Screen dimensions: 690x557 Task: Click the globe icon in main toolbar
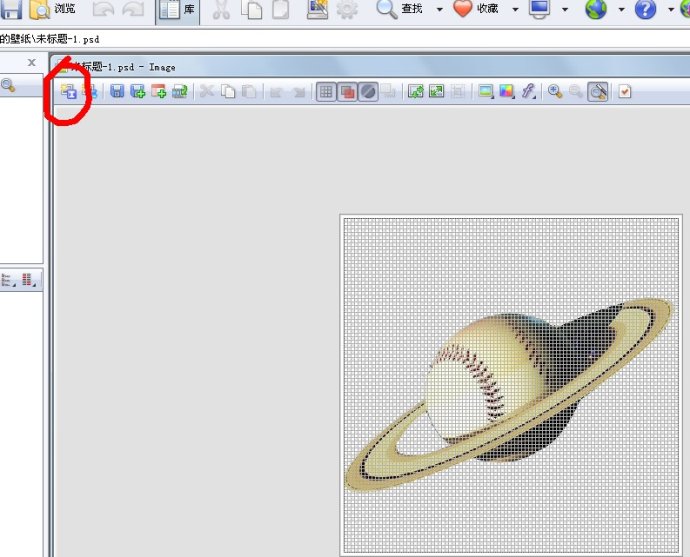[596, 9]
